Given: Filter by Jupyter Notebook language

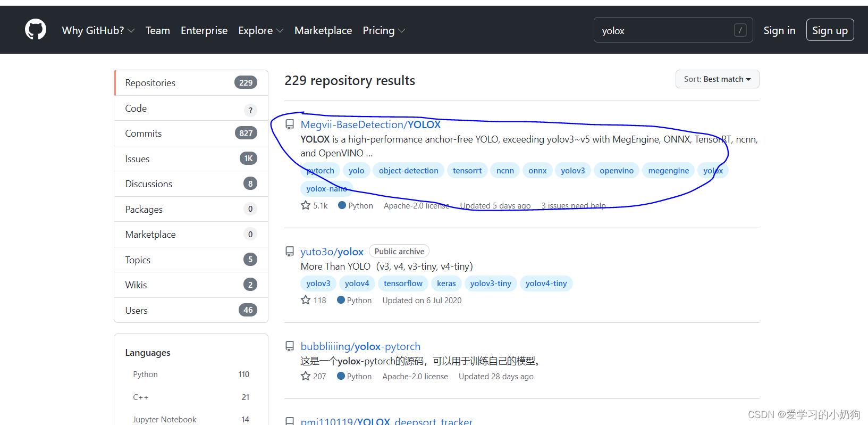Looking at the screenshot, I should (191, 420).
